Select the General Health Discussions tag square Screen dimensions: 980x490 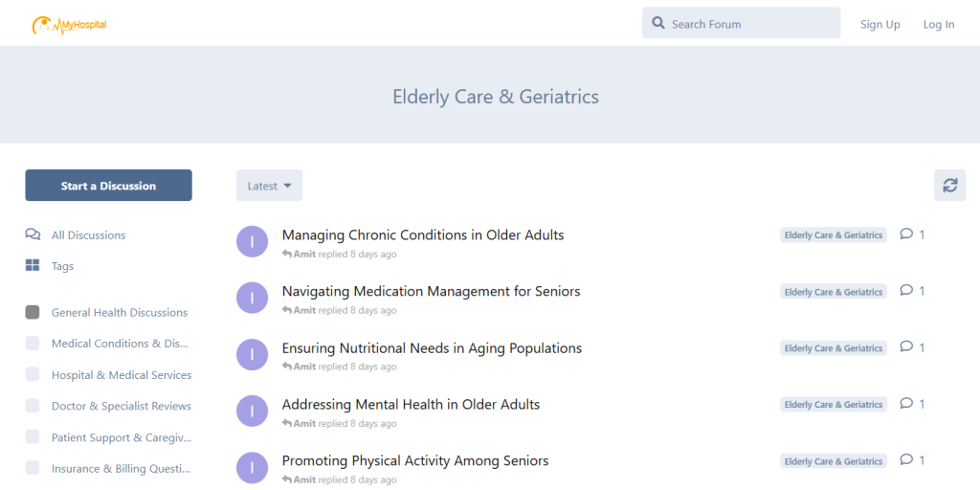[x=33, y=313]
